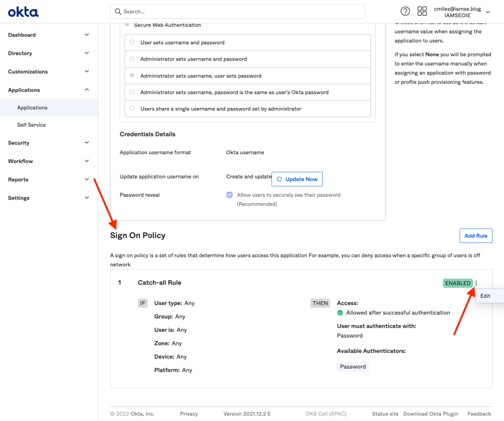Select 'Administrator sets username and password' radio
This screenshot has width=504, height=421.
click(x=132, y=59)
